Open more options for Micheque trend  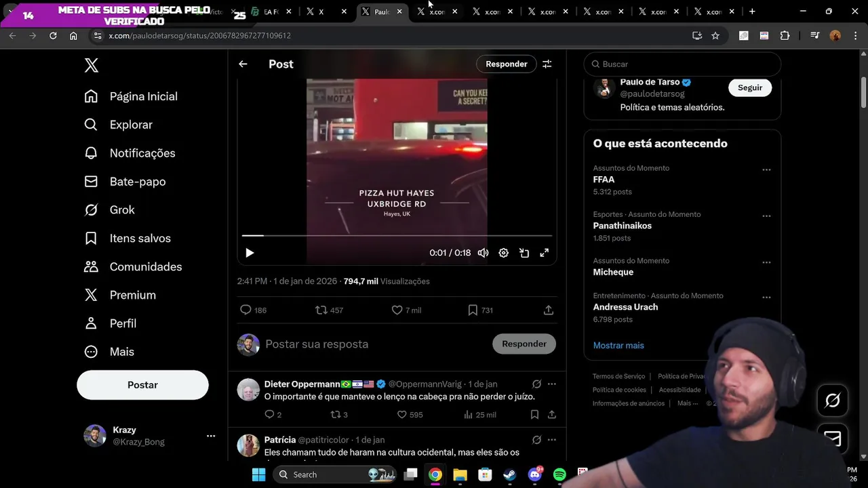(x=766, y=262)
